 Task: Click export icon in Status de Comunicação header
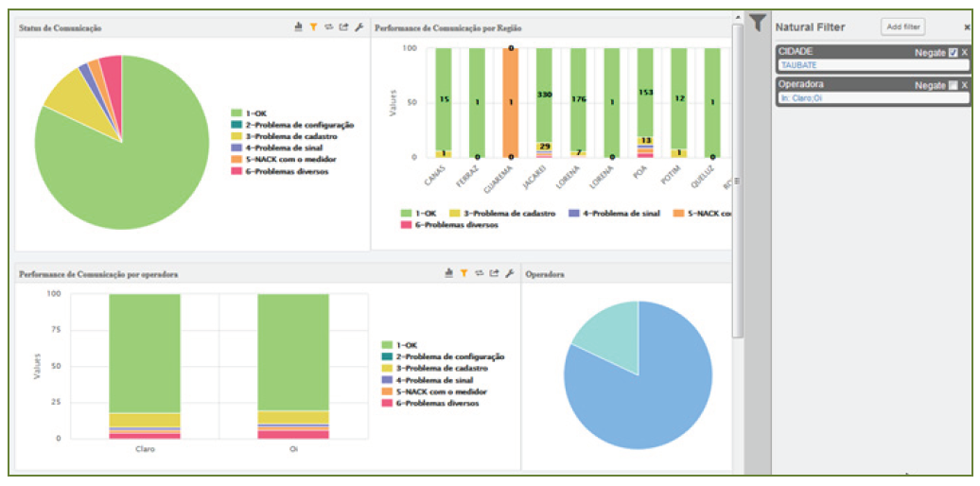(344, 27)
